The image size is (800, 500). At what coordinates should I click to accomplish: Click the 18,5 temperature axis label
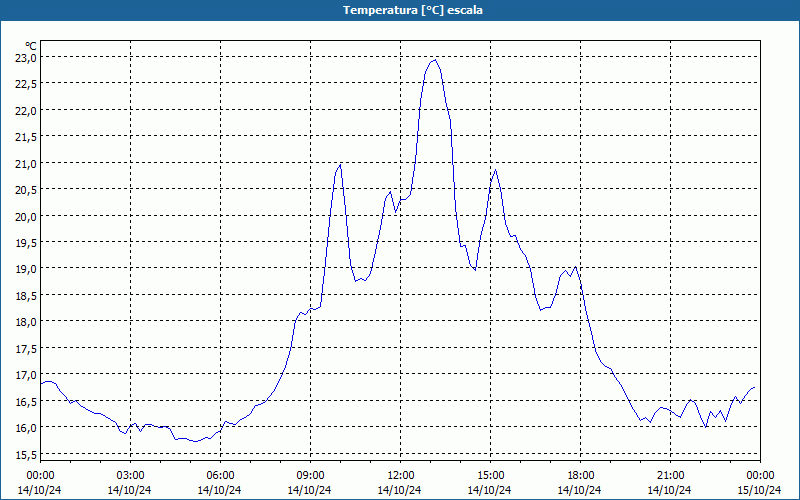click(26, 295)
